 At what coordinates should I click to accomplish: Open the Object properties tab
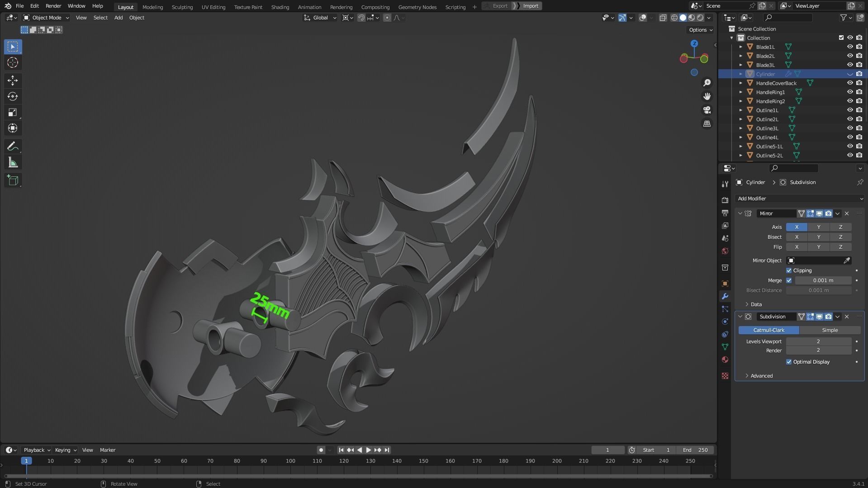click(x=725, y=284)
